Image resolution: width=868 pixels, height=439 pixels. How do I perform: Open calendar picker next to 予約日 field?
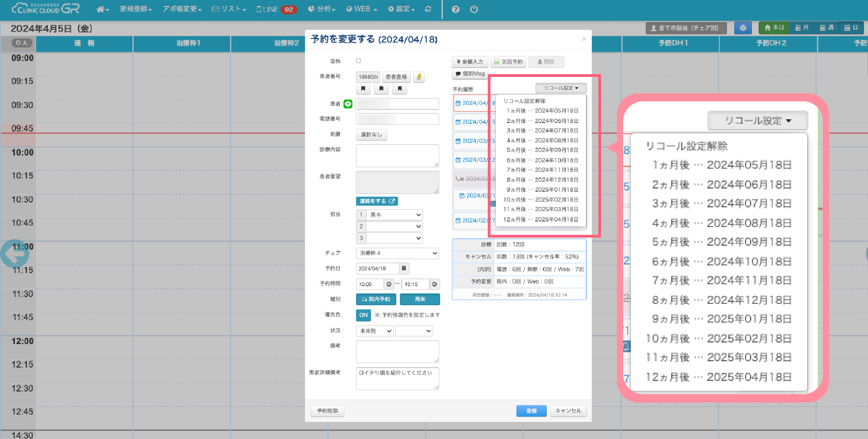(404, 269)
